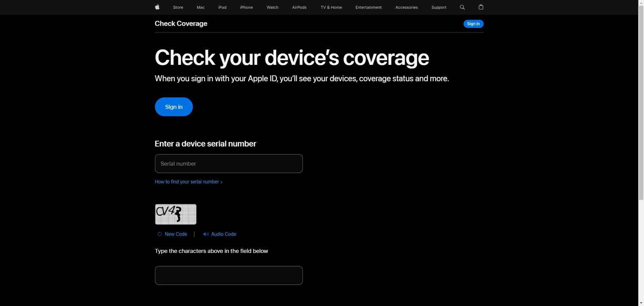Screen dimensions: 644x306
Task: Click the 'When you sign in with your Apple ID' text
Action: click(302, 79)
